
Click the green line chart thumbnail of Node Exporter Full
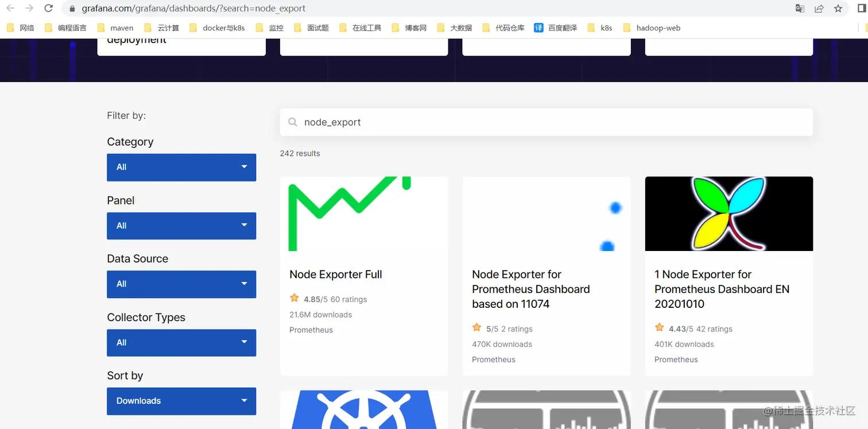[x=364, y=214]
